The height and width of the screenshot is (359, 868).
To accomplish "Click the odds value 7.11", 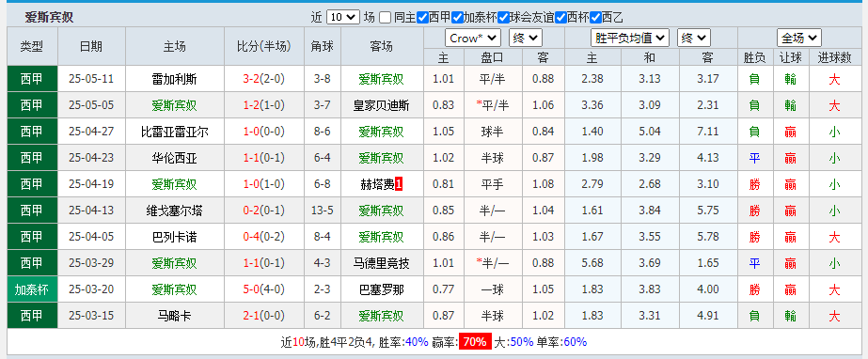I will tap(708, 132).
